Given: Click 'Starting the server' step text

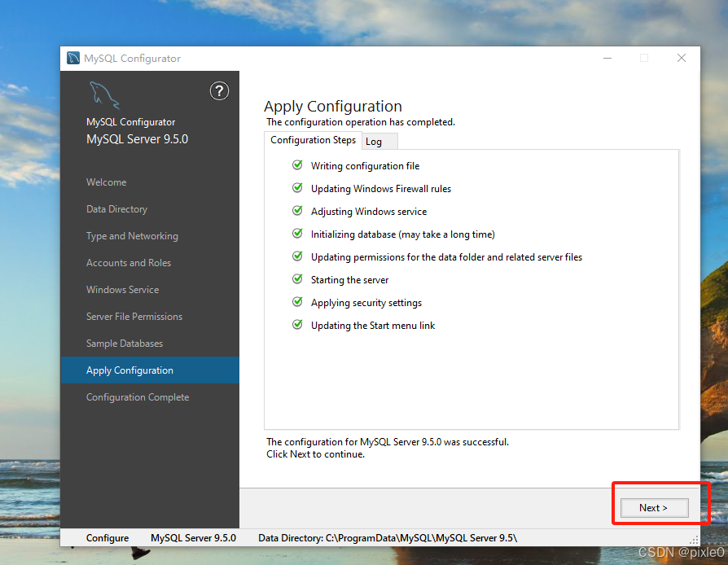Looking at the screenshot, I should [x=349, y=280].
